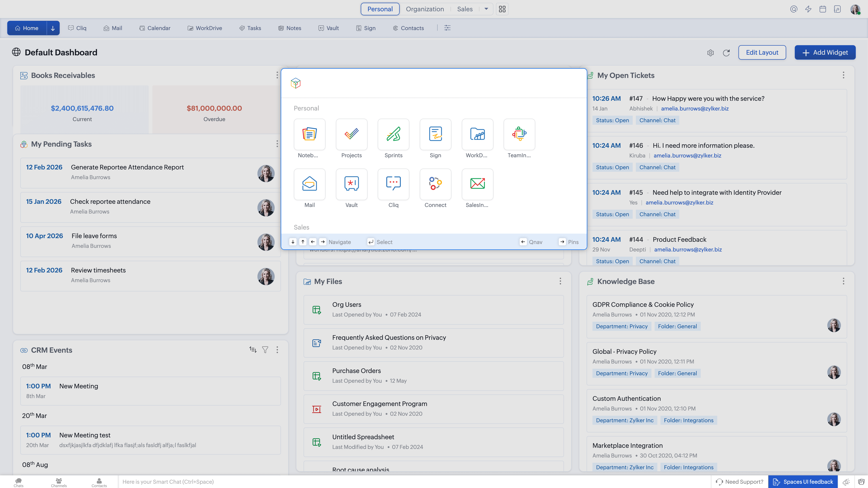
Task: Click the dashboard refresh icon
Action: click(726, 53)
